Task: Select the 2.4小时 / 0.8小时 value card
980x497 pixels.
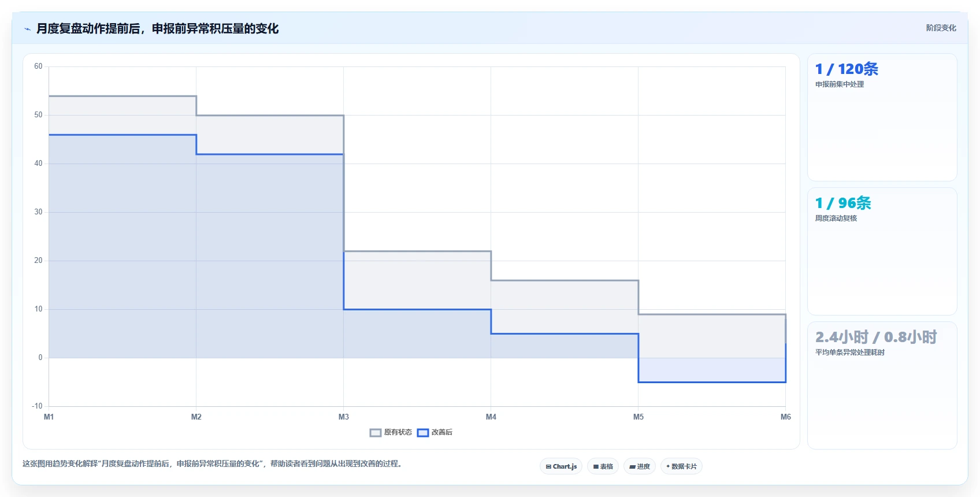Action: [x=882, y=385]
